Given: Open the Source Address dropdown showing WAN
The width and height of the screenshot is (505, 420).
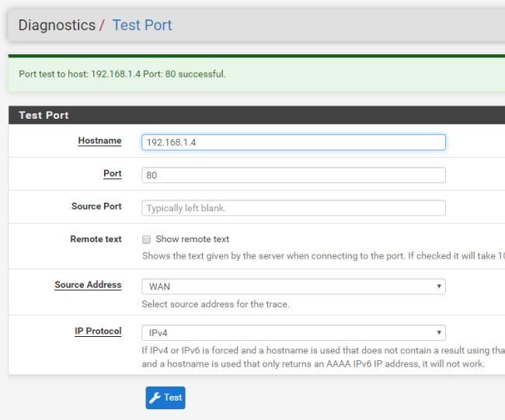Looking at the screenshot, I should pos(294,286).
